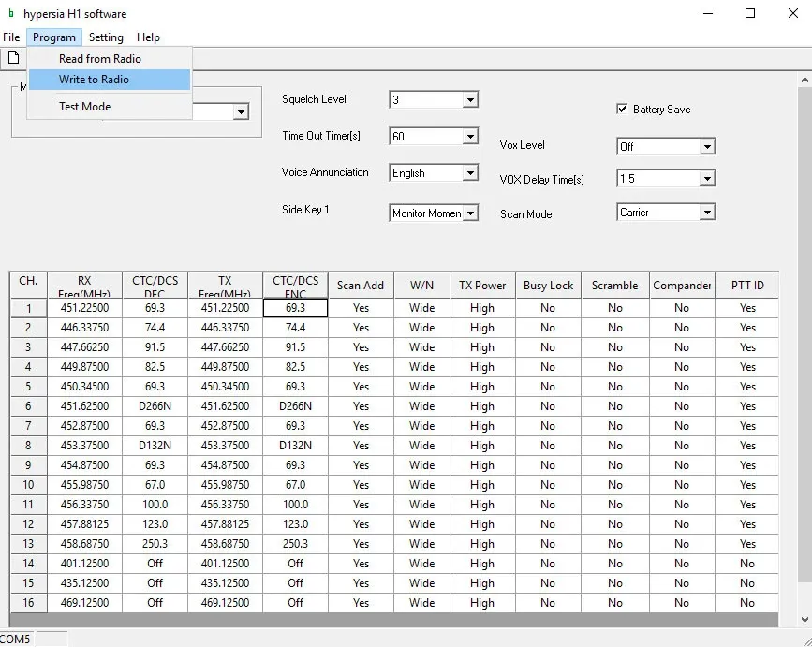Select channel 14 PTT ID cell
The width and height of the screenshot is (812, 647).
click(746, 564)
